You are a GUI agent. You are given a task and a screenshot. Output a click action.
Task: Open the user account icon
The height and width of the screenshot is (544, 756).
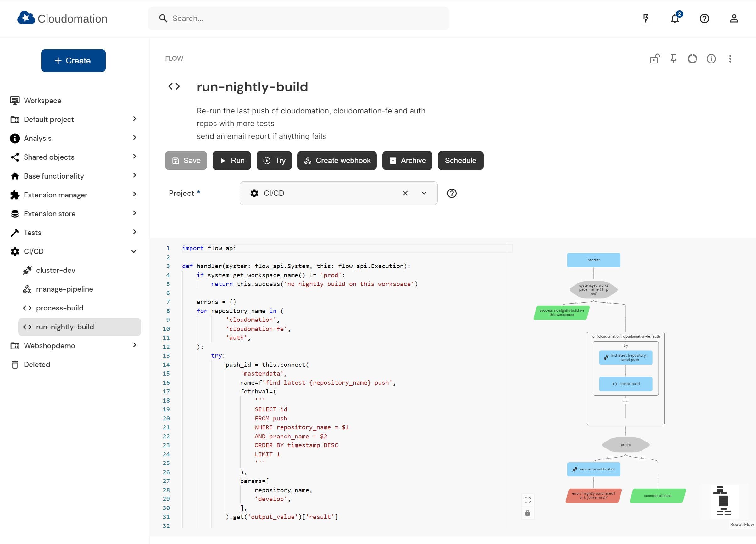pyautogui.click(x=734, y=18)
